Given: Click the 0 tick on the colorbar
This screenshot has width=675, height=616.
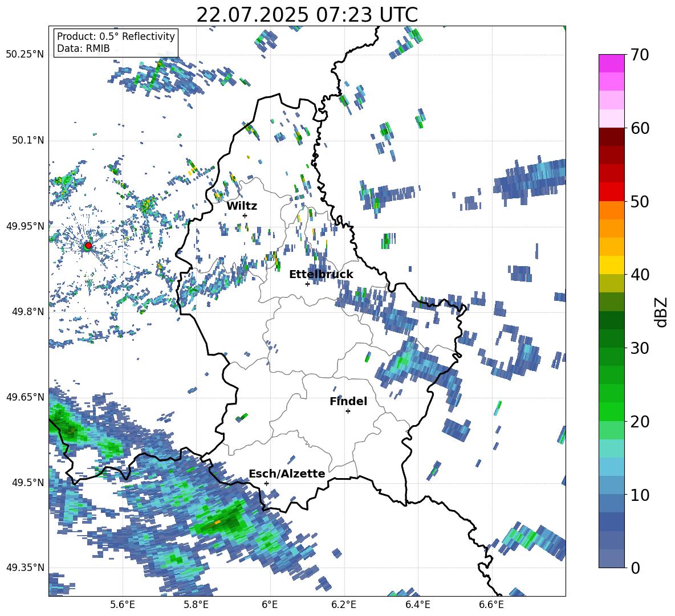Looking at the screenshot, I should click(635, 568).
